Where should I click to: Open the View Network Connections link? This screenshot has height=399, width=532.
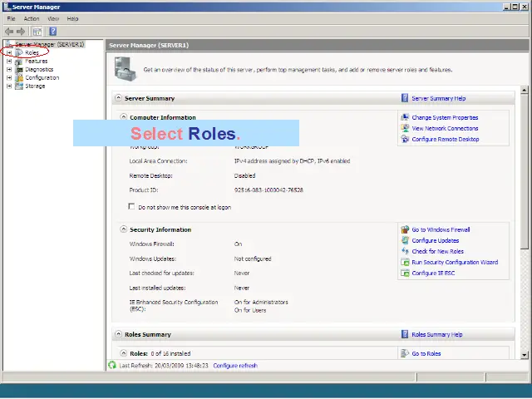click(x=445, y=128)
